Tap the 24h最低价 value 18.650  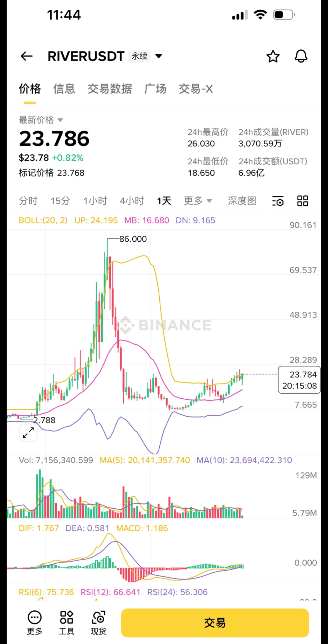(x=201, y=173)
